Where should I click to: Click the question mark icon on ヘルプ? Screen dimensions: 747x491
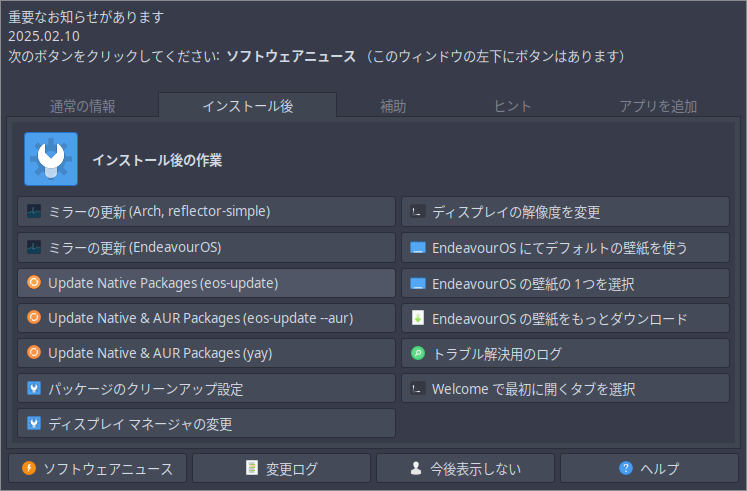pos(626,468)
